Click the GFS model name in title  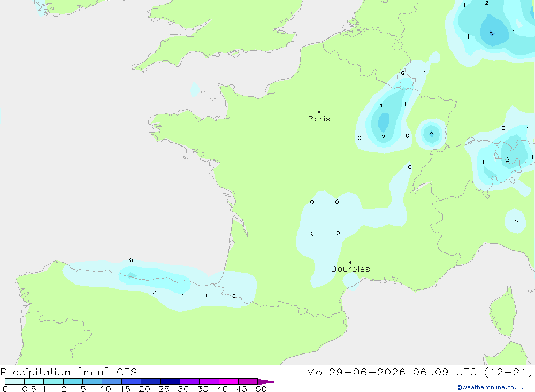(127, 372)
